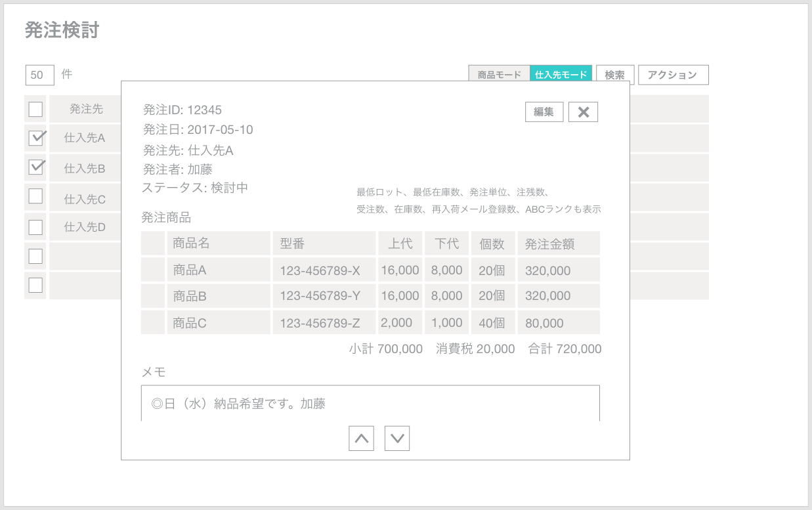Uncheck the 仕入先A checkbox
This screenshot has width=812, height=510.
pyautogui.click(x=35, y=138)
